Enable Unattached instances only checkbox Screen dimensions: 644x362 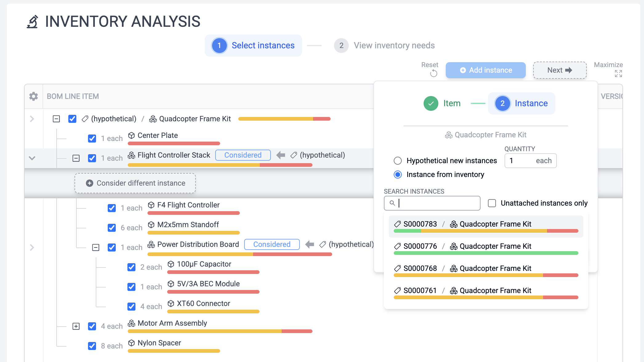coord(492,203)
